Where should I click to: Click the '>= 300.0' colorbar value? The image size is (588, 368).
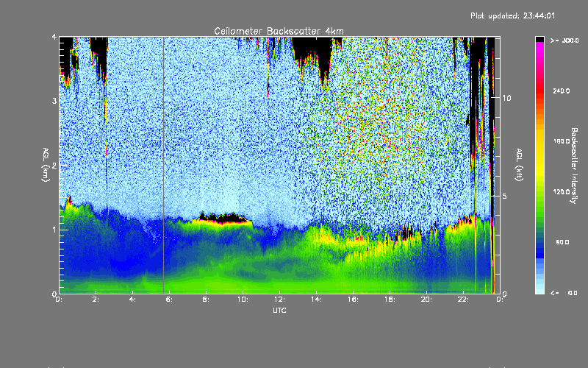pos(564,40)
